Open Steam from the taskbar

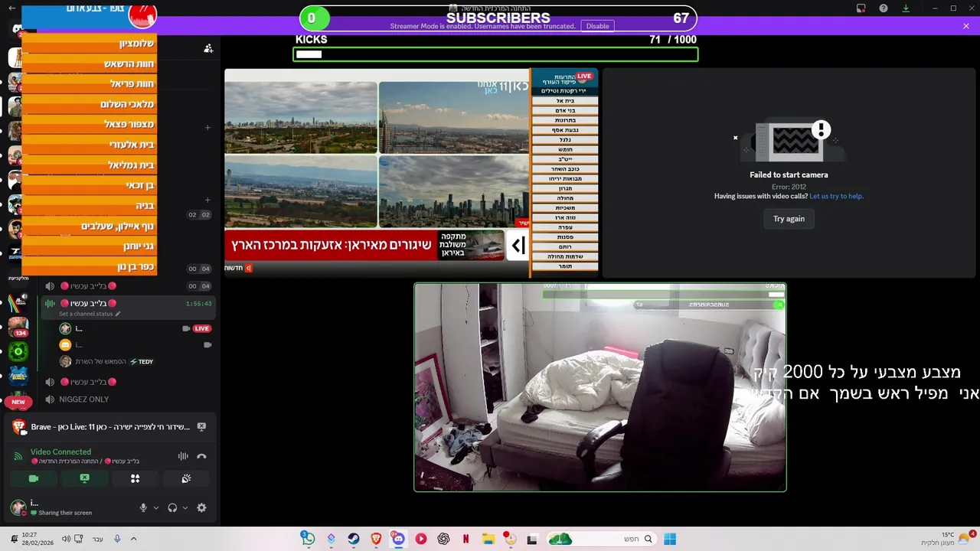click(x=353, y=539)
